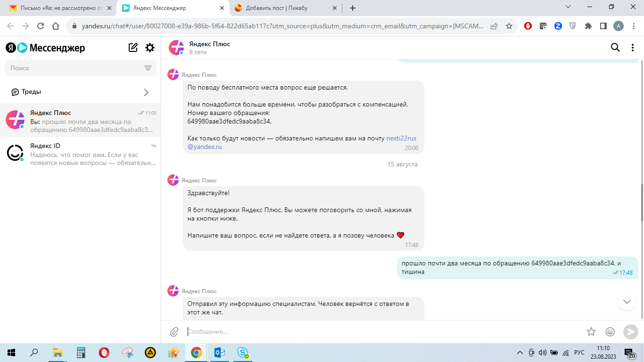The height and width of the screenshot is (362, 644).
Task: Follow the nexti22rus@yandex.ru email link
Action: (302, 142)
